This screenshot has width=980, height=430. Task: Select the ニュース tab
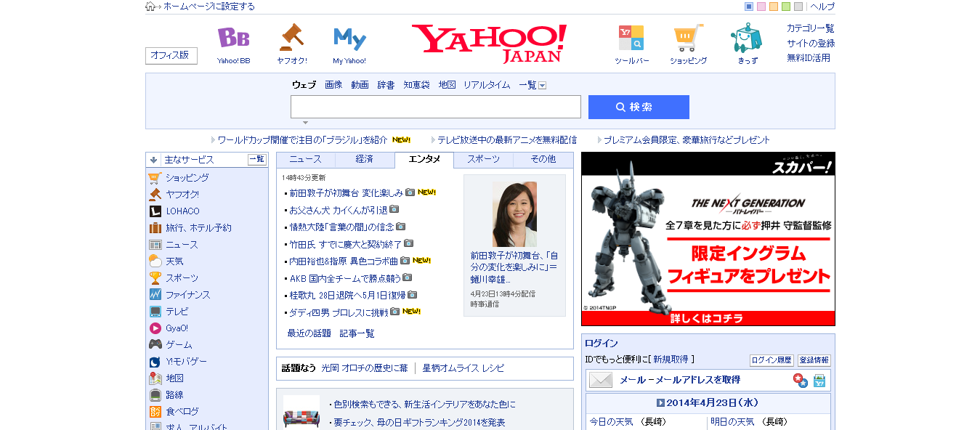tap(305, 159)
